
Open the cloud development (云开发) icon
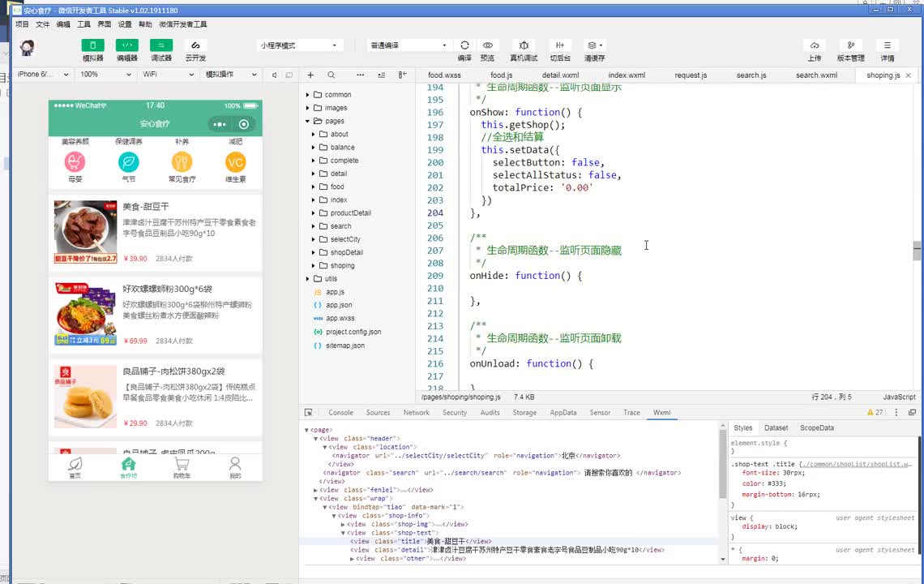tap(195, 45)
